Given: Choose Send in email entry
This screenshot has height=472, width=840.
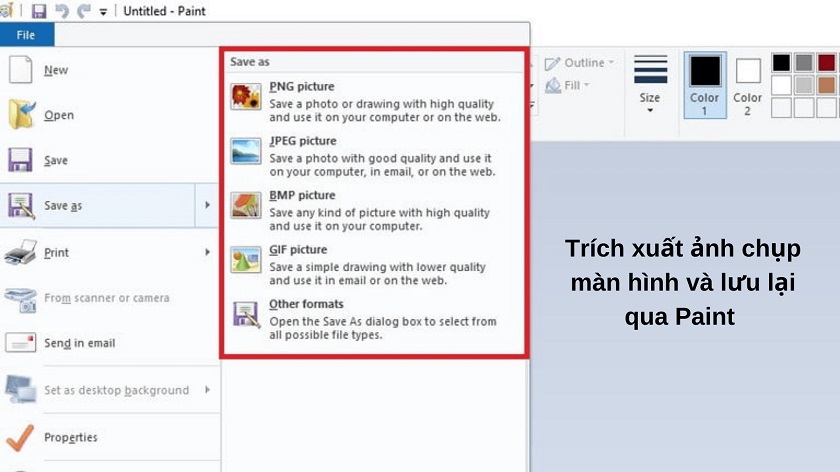Looking at the screenshot, I should click(109, 343).
